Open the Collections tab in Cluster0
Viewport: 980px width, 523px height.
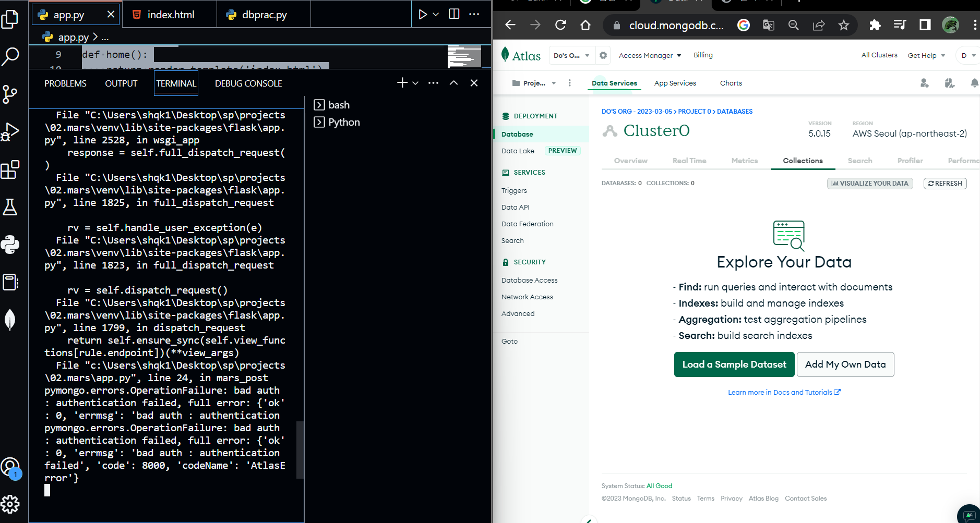tap(803, 161)
